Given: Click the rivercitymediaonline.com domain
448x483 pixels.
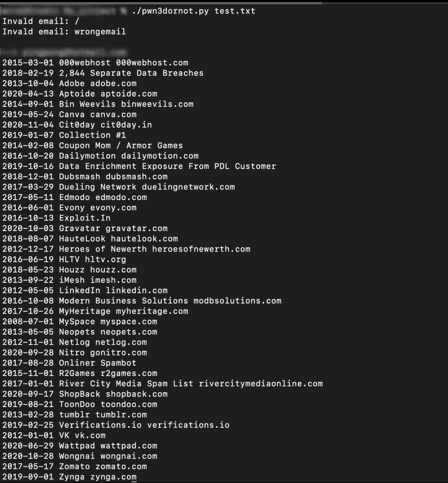Looking at the screenshot, I should pos(261,384).
